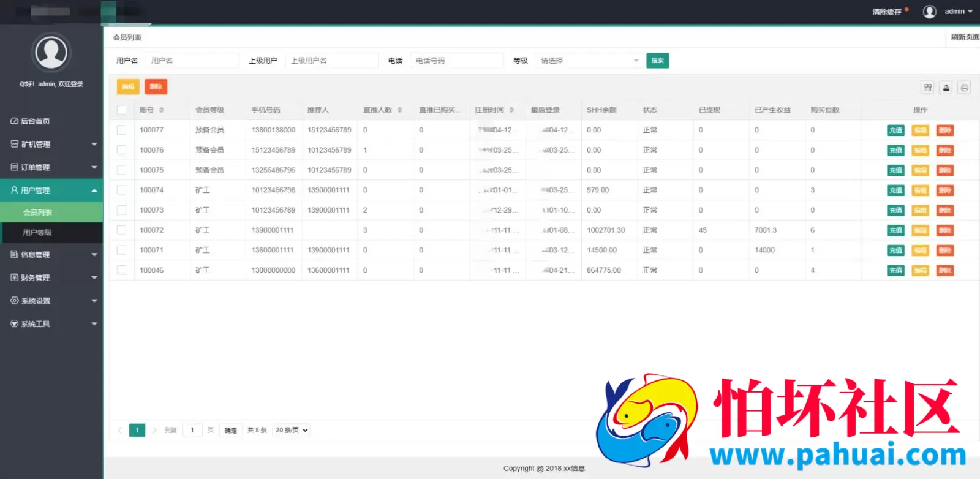The width and height of the screenshot is (980, 479).
Task: Collapse the 用户管理 sidebar menu
Action: pyautogui.click(x=51, y=190)
